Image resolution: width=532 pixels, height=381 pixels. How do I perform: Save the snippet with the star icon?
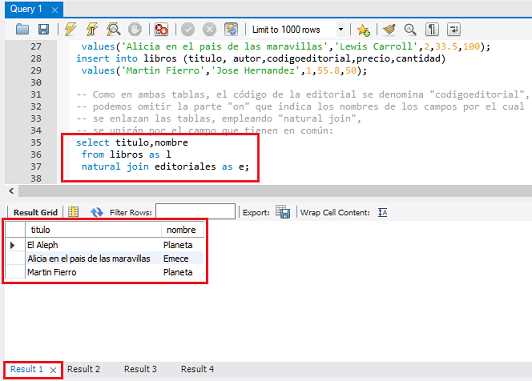(363, 30)
